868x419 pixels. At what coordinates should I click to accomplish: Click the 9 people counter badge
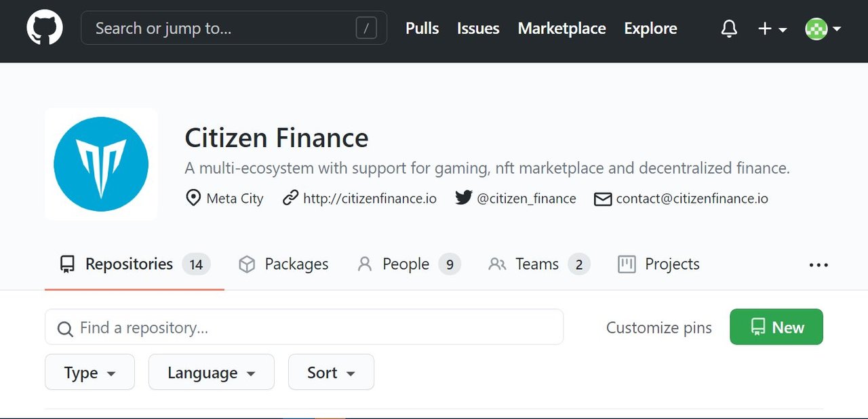coord(450,264)
